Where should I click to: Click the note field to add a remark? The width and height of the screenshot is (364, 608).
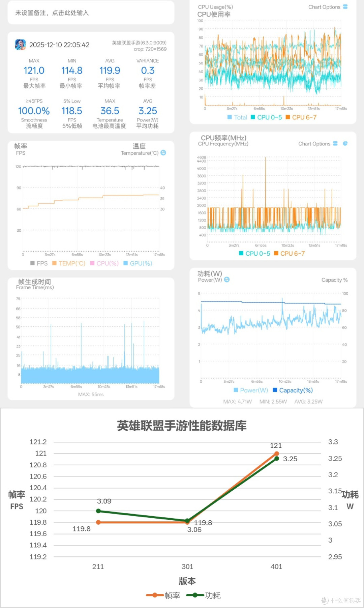click(x=91, y=13)
